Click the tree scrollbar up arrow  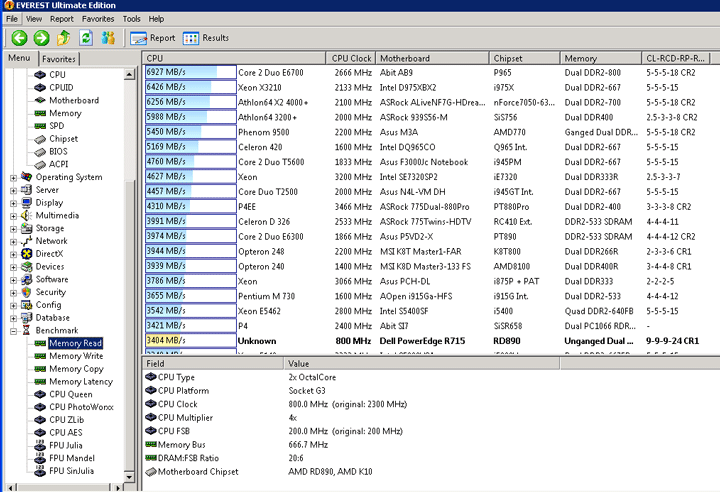pos(129,74)
